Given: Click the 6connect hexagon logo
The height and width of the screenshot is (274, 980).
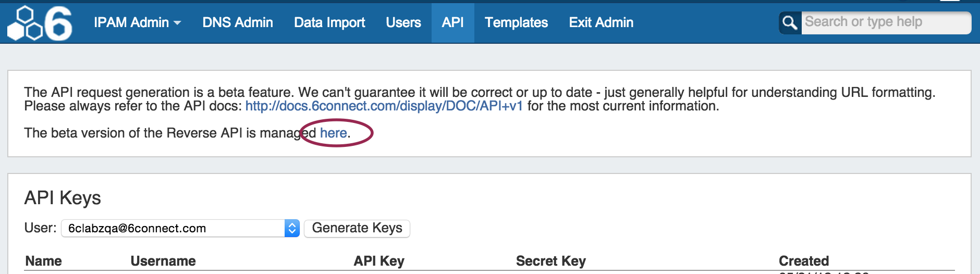Looking at the screenshot, I should pyautogui.click(x=40, y=23).
